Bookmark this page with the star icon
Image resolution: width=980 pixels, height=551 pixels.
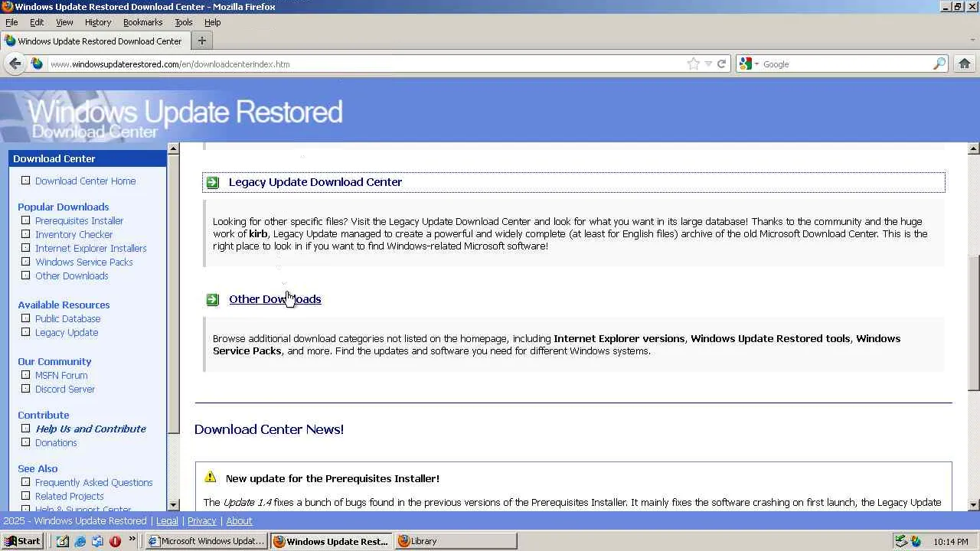693,64
